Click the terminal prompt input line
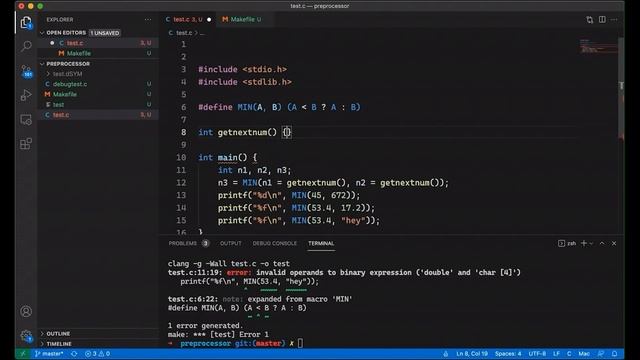 coord(300,343)
